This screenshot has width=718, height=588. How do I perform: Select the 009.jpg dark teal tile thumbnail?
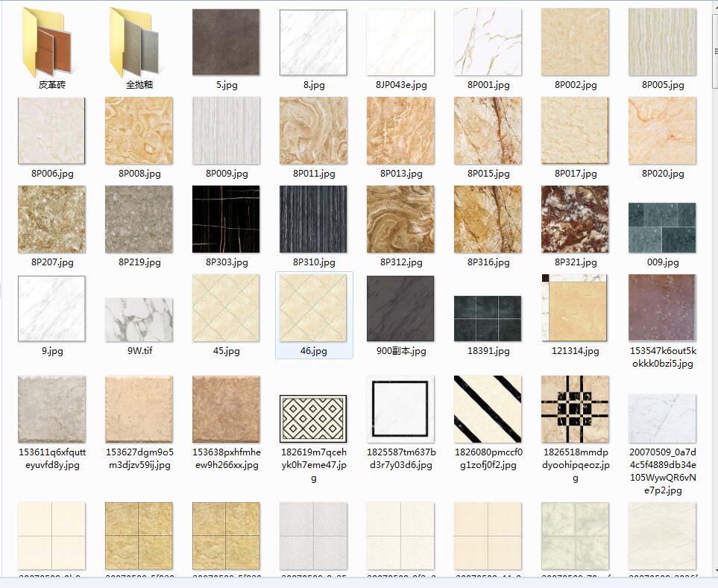[662, 228]
